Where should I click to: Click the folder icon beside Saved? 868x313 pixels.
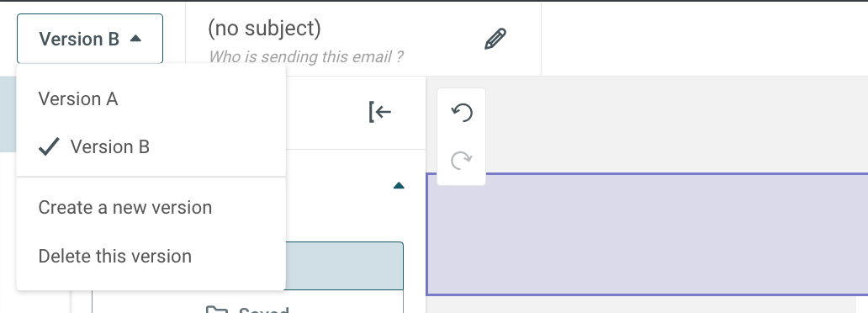coord(216,309)
